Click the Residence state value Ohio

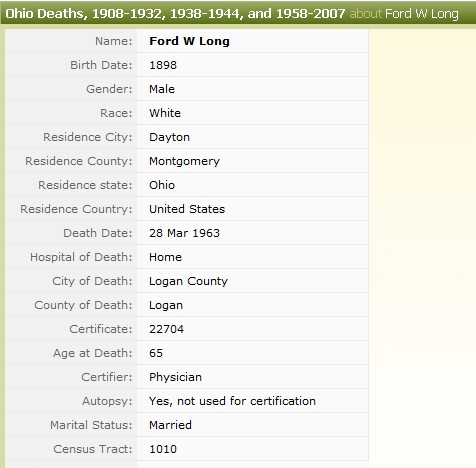tap(162, 185)
